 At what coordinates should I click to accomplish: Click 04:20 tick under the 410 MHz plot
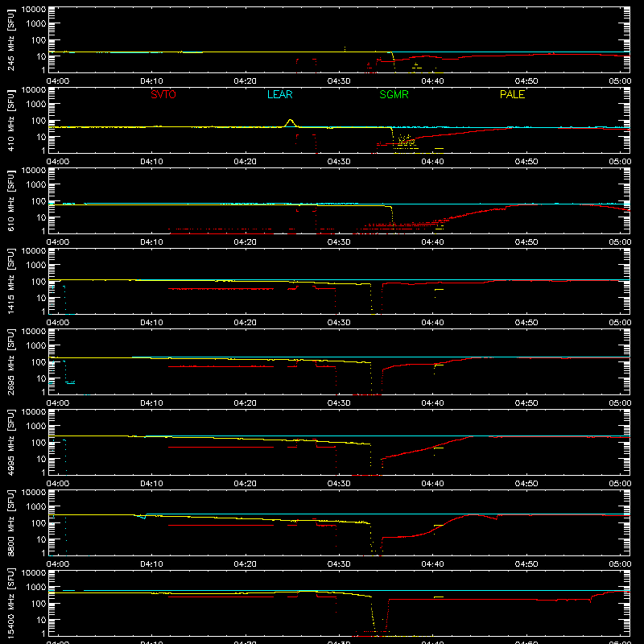(x=246, y=162)
